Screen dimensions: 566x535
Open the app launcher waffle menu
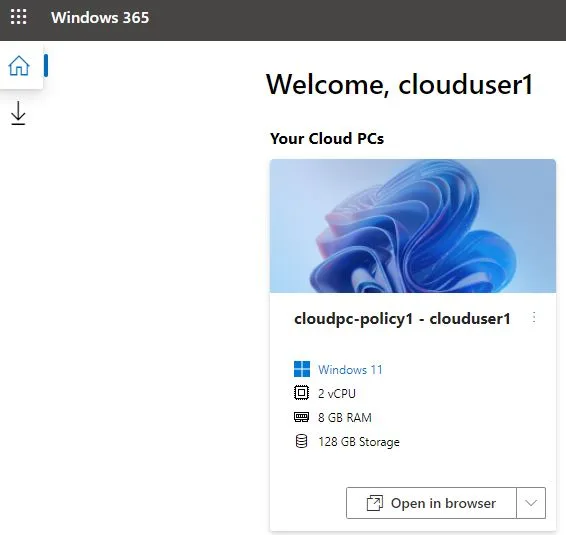click(18, 17)
